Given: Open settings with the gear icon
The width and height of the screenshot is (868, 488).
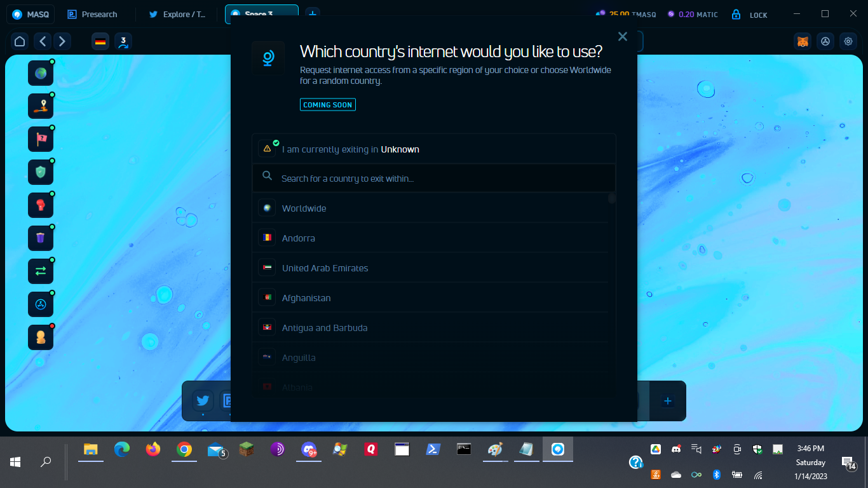Looking at the screenshot, I should [x=848, y=41].
